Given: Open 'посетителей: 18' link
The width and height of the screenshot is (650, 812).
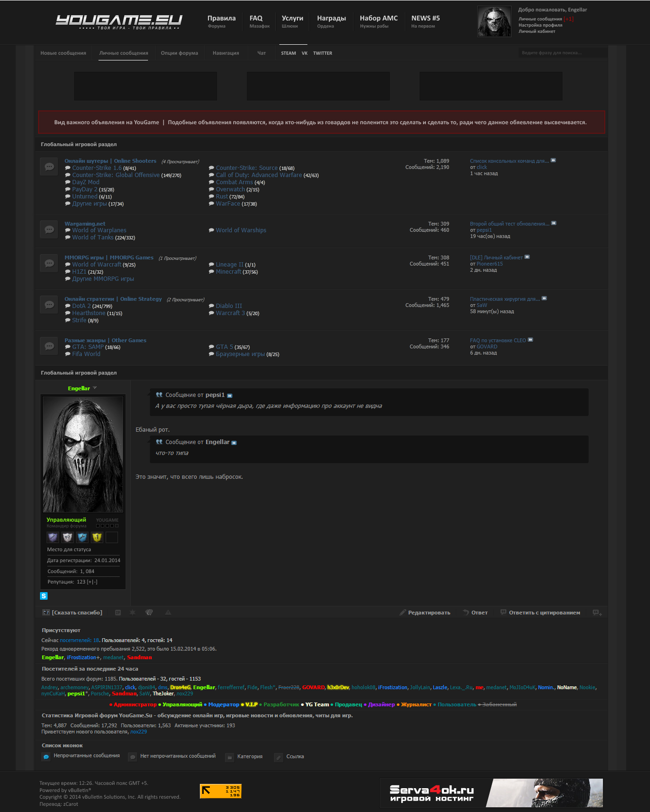Looking at the screenshot, I should 79,640.
